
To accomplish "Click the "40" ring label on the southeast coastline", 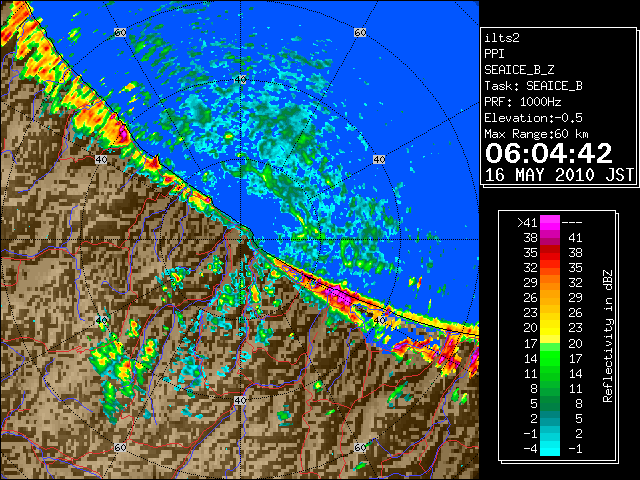I will click(380, 320).
